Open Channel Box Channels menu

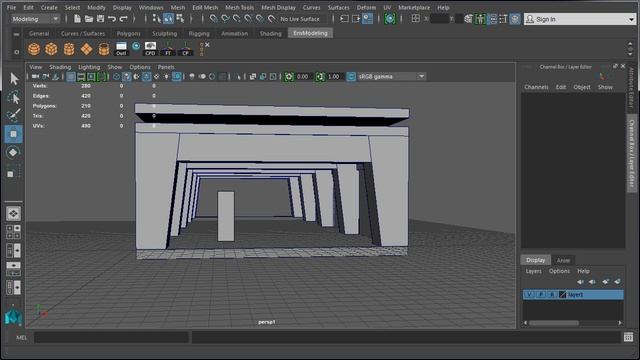[x=536, y=87]
